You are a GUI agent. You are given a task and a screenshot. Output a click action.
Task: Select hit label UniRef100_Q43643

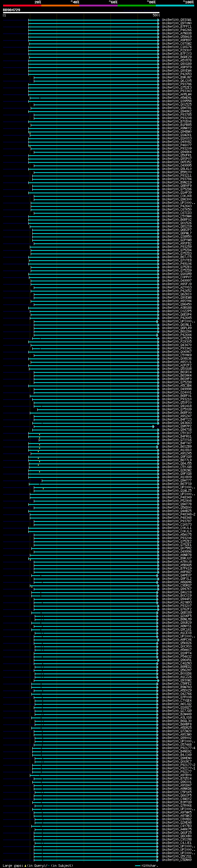[x=176, y=422]
